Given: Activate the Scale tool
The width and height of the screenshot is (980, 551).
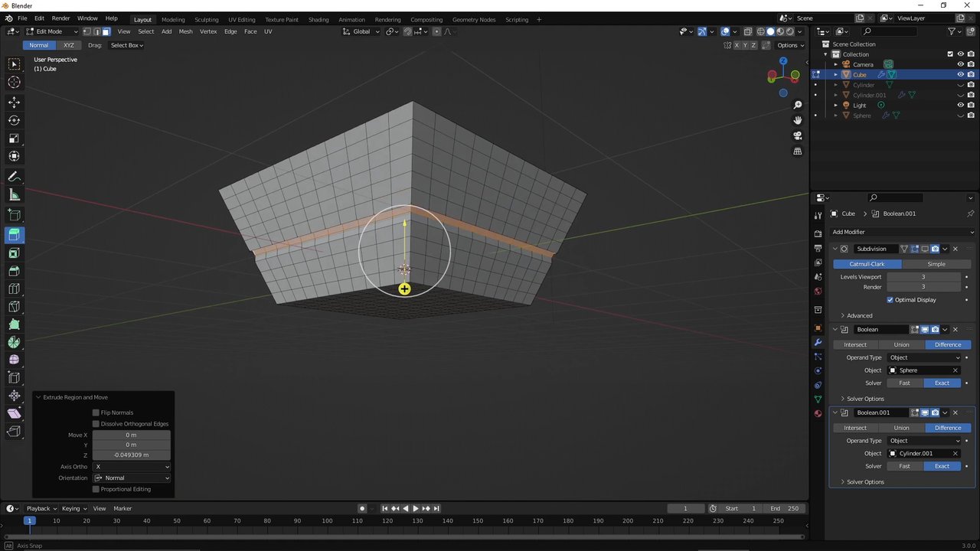Looking at the screenshot, I should [x=14, y=139].
